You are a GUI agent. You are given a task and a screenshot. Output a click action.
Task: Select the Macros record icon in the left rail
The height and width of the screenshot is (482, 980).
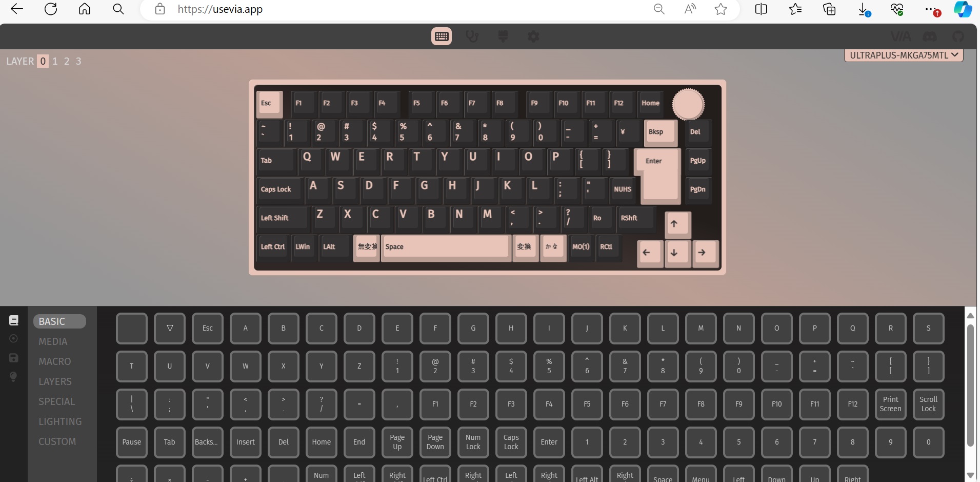click(14, 339)
